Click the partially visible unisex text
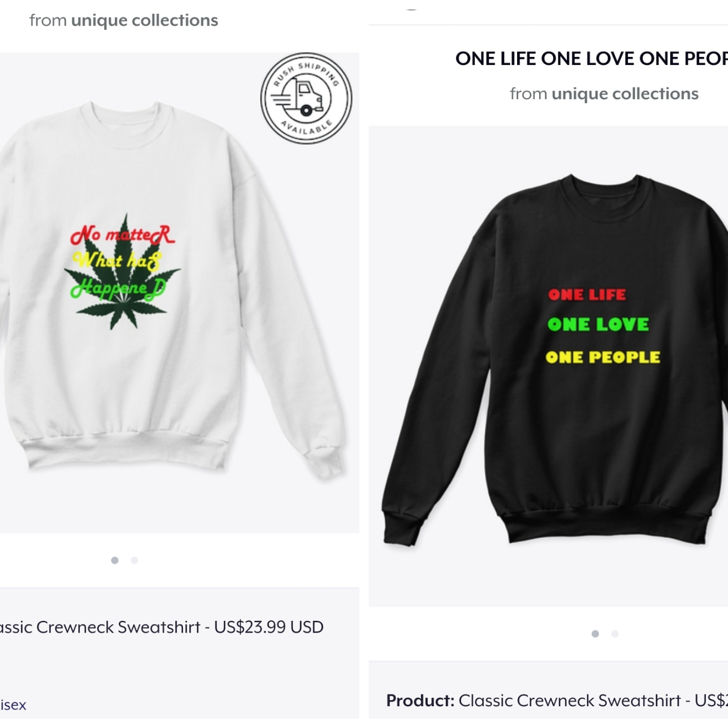The image size is (728, 728). (13, 705)
